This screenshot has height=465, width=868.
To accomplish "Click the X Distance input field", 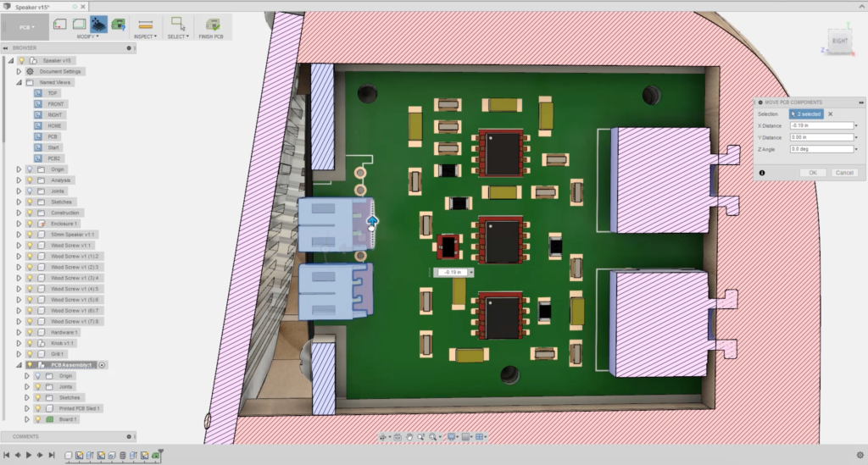I will (821, 125).
